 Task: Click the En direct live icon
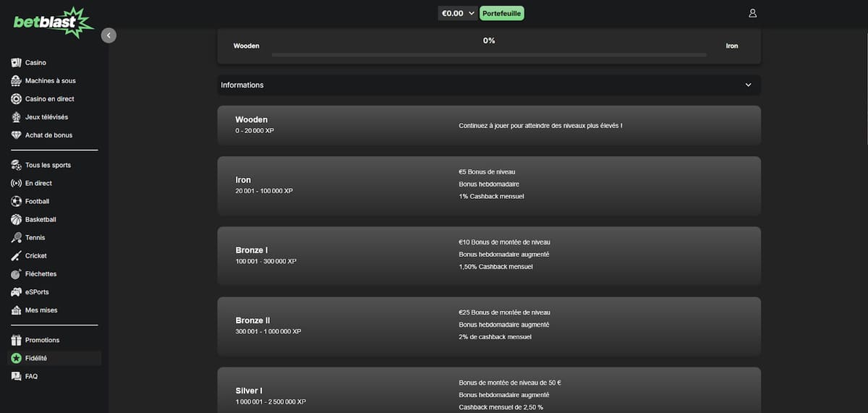17,183
